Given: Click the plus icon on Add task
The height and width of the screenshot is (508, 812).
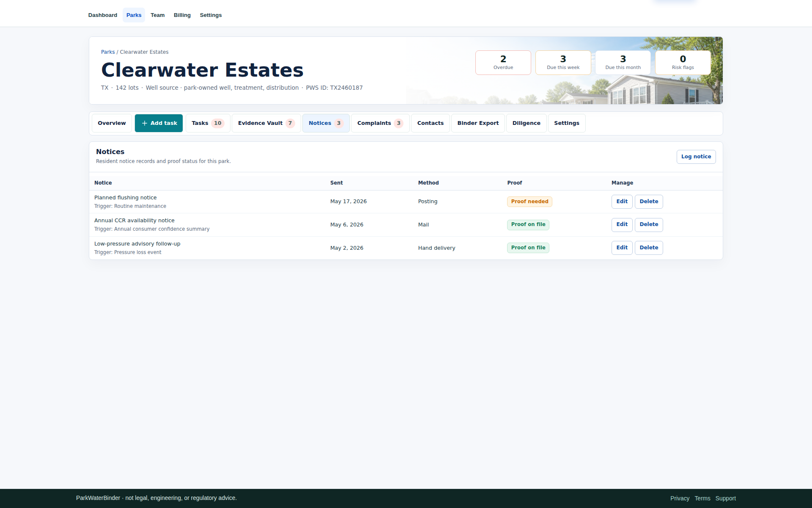Looking at the screenshot, I should point(145,123).
